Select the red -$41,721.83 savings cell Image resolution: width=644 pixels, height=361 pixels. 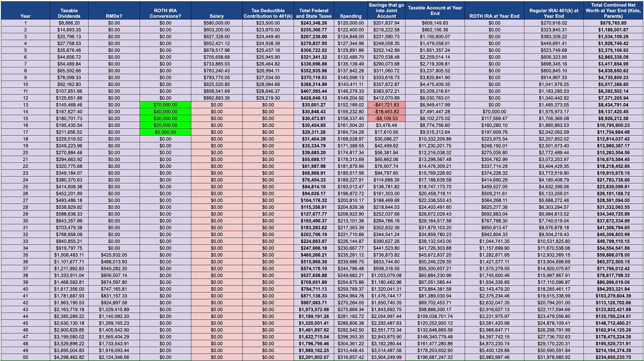pyautogui.click(x=386, y=105)
